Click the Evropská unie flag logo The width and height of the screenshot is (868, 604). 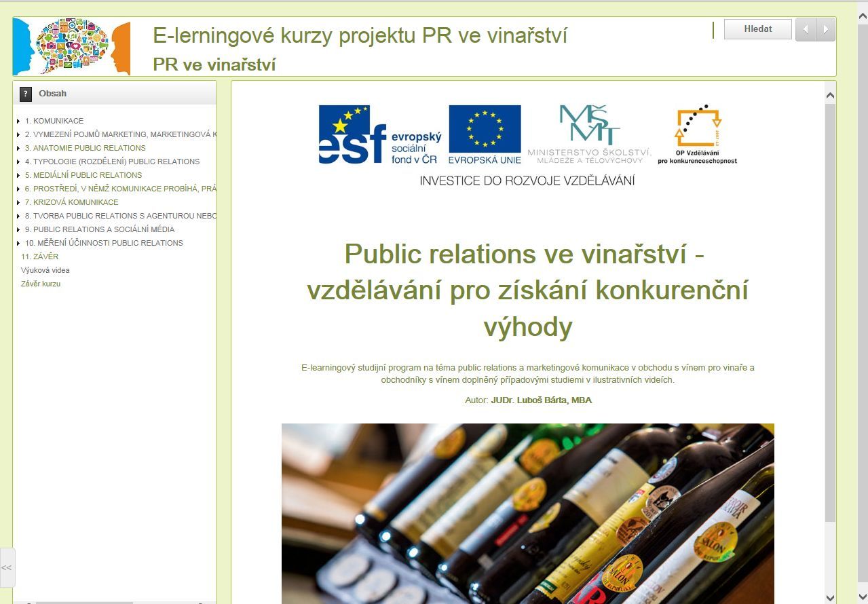coord(485,134)
